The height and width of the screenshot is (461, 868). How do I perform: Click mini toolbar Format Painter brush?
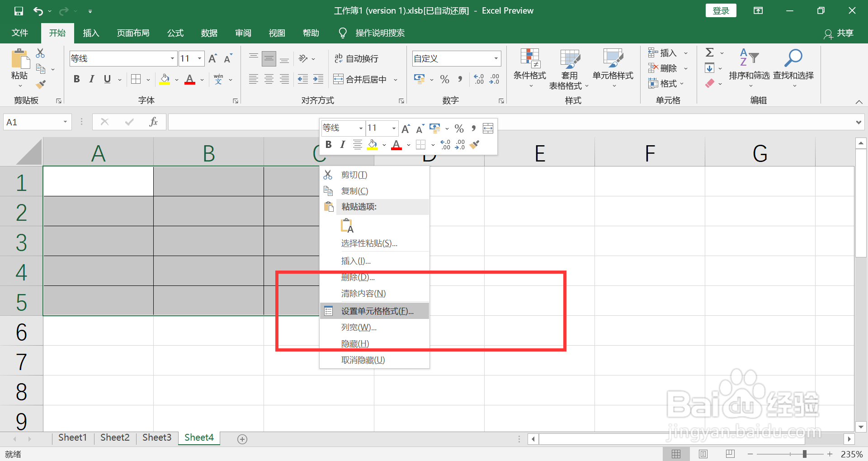[474, 144]
